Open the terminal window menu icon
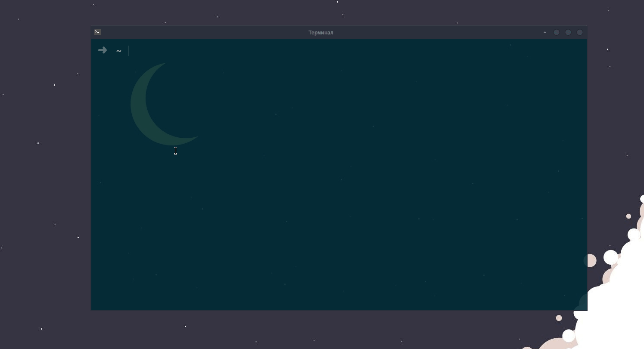 pyautogui.click(x=98, y=32)
